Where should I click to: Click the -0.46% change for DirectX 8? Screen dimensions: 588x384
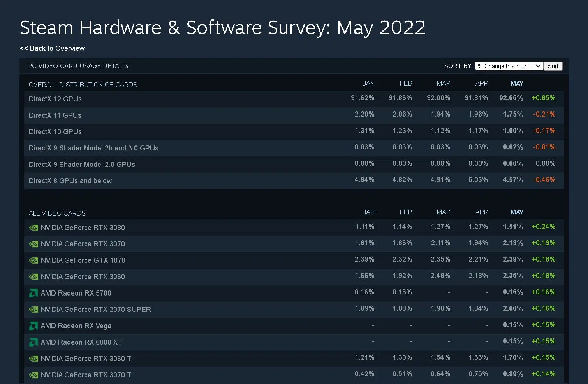pyautogui.click(x=544, y=180)
